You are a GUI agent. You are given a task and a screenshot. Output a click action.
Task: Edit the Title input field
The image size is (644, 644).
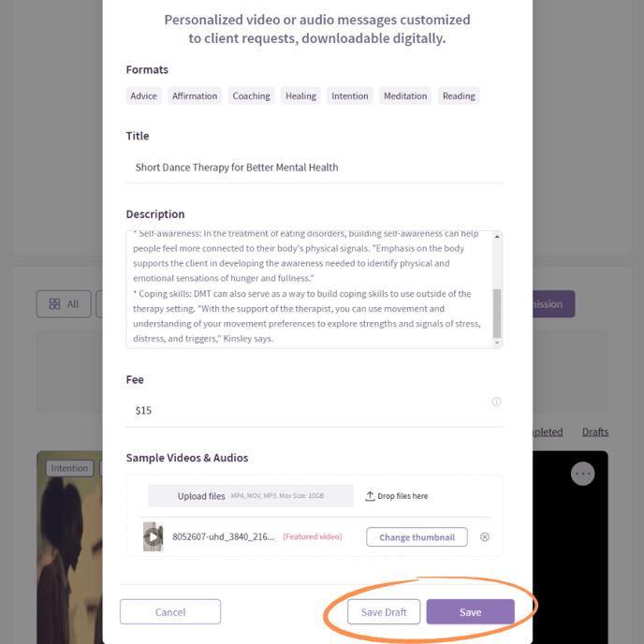(x=314, y=168)
